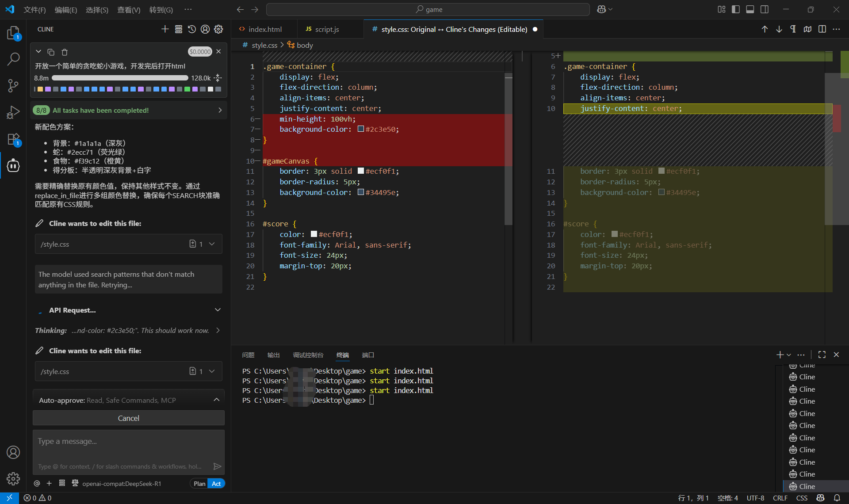Go to next change down arrow
This screenshot has height=504, width=849.
click(779, 29)
